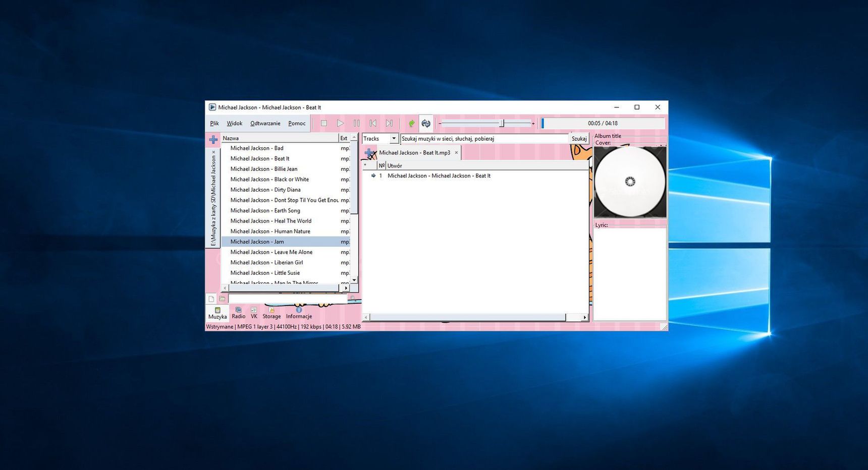Click the album cover CD thumbnail
868x470 pixels.
click(x=630, y=182)
